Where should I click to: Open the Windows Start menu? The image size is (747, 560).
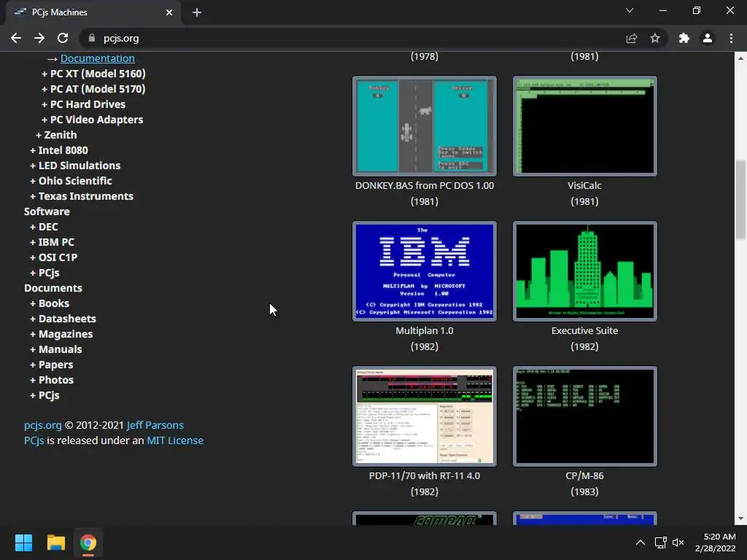point(23,542)
